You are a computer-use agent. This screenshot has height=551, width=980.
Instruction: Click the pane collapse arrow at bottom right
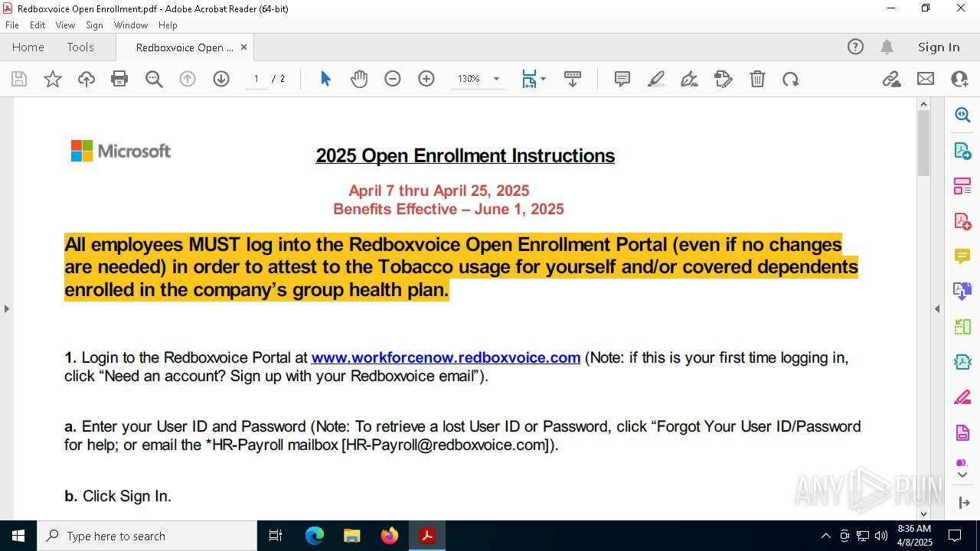[963, 503]
